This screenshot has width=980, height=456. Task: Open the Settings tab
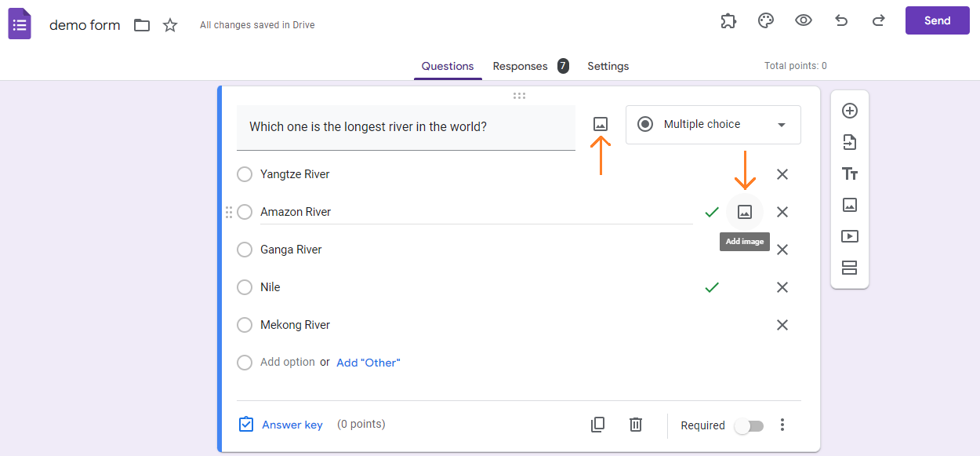(608, 66)
